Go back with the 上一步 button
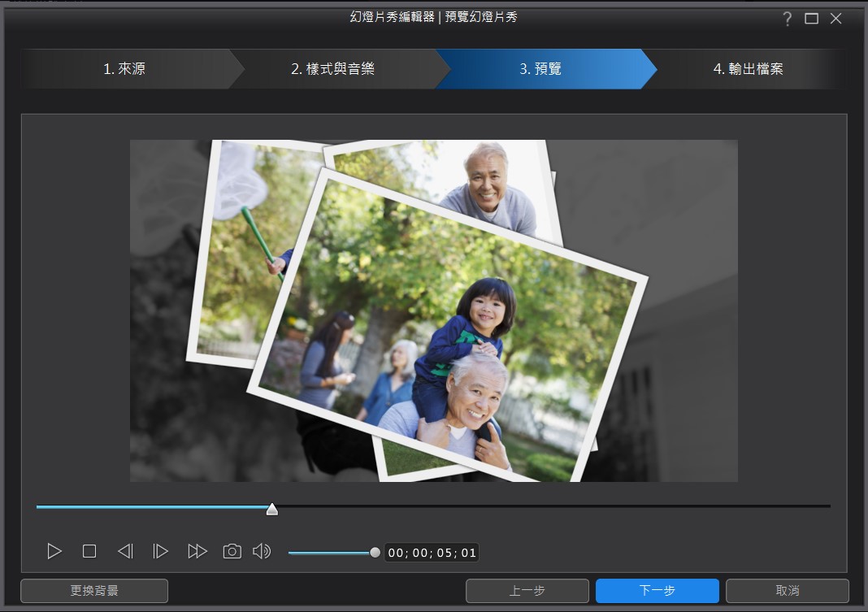The image size is (868, 612). (x=527, y=591)
